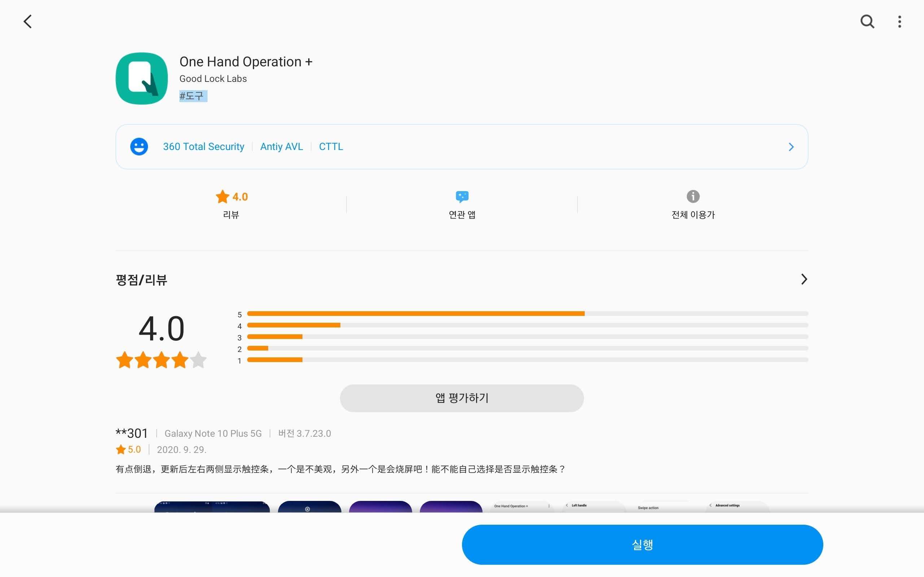Tap the One Hand Operation + app icon
924x577 pixels.
click(141, 78)
